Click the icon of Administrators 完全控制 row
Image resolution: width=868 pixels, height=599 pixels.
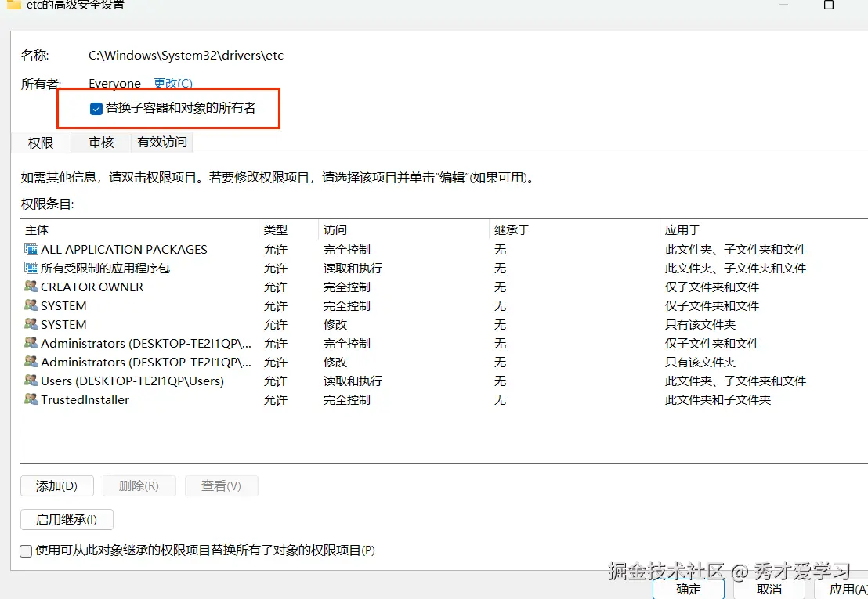pos(31,343)
